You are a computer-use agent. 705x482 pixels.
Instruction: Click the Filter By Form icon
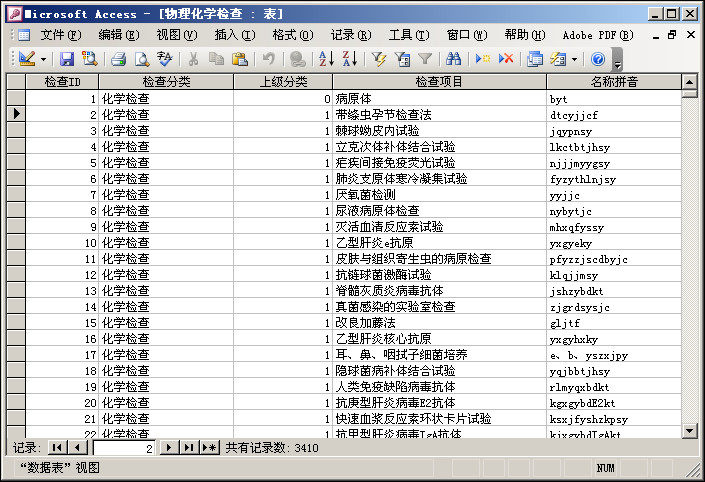pos(402,59)
